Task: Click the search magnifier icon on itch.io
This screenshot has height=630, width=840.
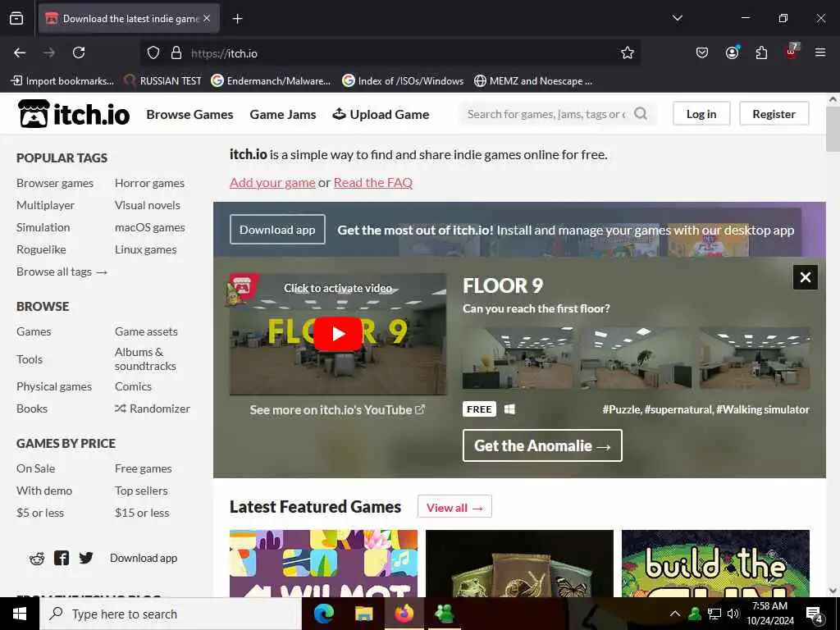Action: click(x=641, y=113)
